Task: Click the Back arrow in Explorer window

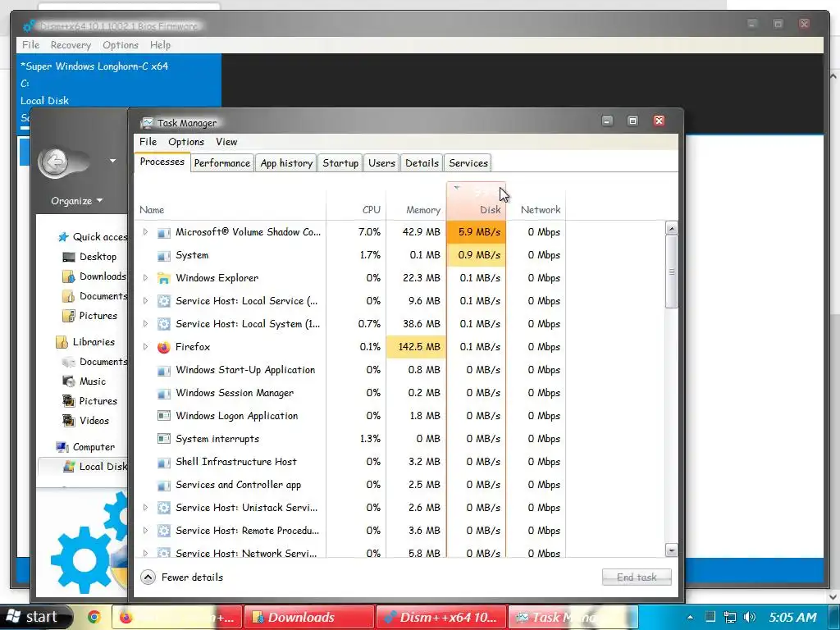Action: click(55, 162)
